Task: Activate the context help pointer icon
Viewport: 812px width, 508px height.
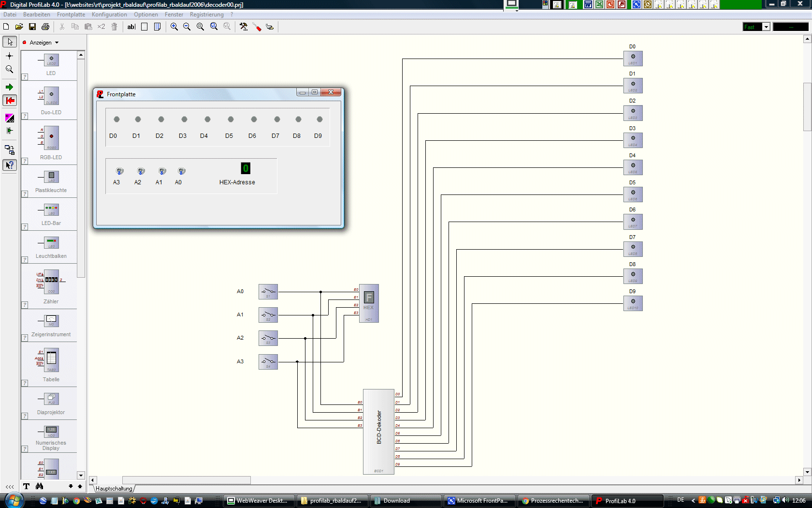Action: pos(10,165)
